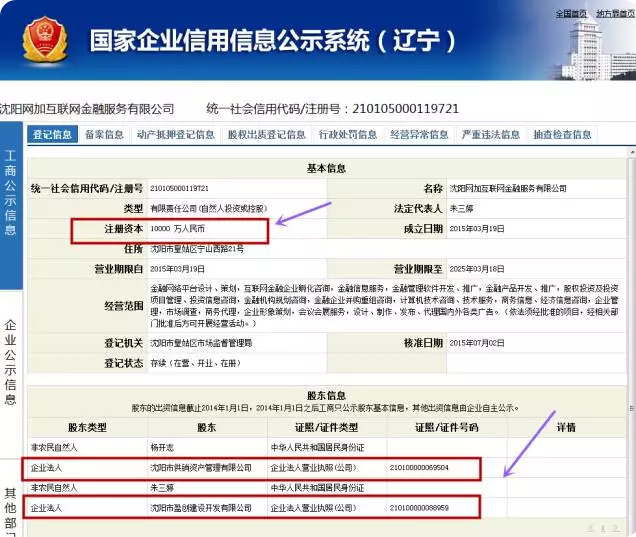Screen dimensions: 636x537
Task: Click the approval date 2015年07月02日
Action: (477, 343)
